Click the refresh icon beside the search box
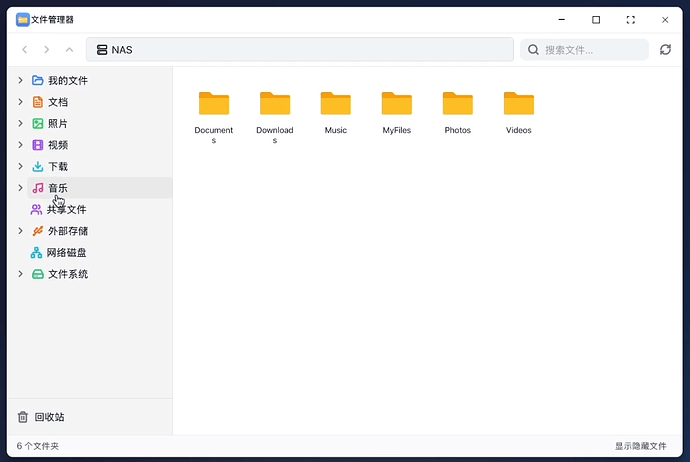 665,50
